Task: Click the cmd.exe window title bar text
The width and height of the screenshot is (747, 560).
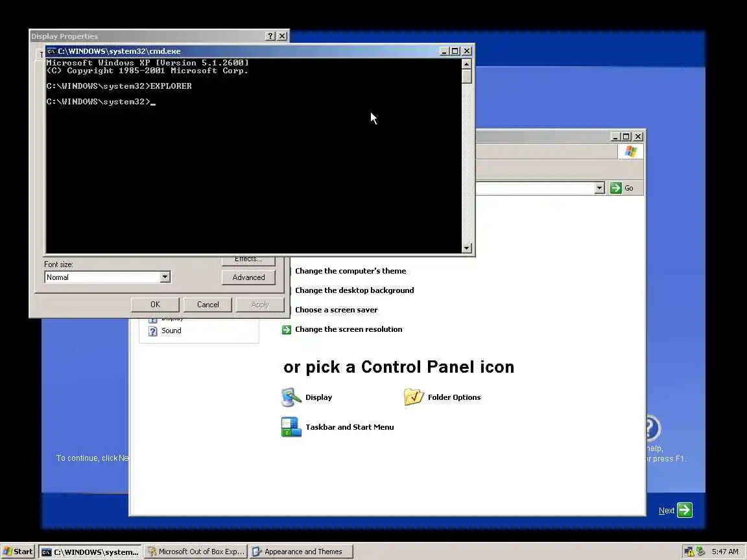Action: pyautogui.click(x=119, y=51)
